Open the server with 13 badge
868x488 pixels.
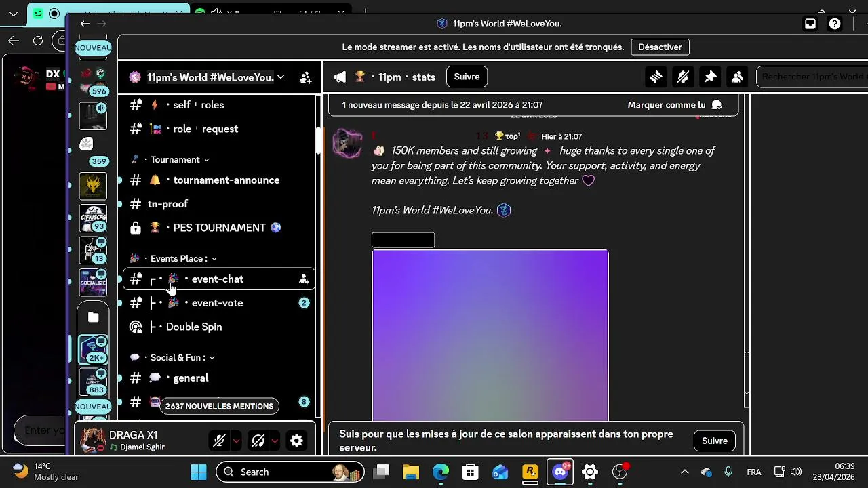point(93,250)
